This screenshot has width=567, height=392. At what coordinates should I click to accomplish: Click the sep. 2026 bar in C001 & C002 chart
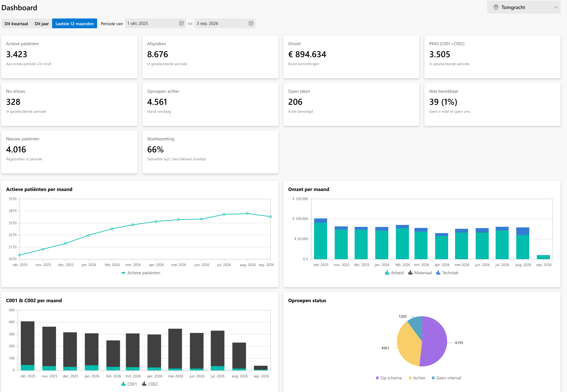tap(261, 368)
